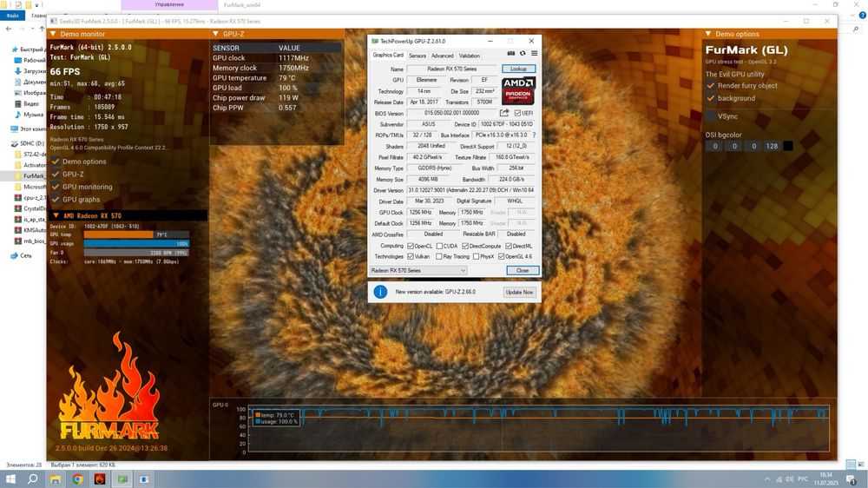Switch Explorer to details view
The height and width of the screenshot is (488, 868).
851,465
